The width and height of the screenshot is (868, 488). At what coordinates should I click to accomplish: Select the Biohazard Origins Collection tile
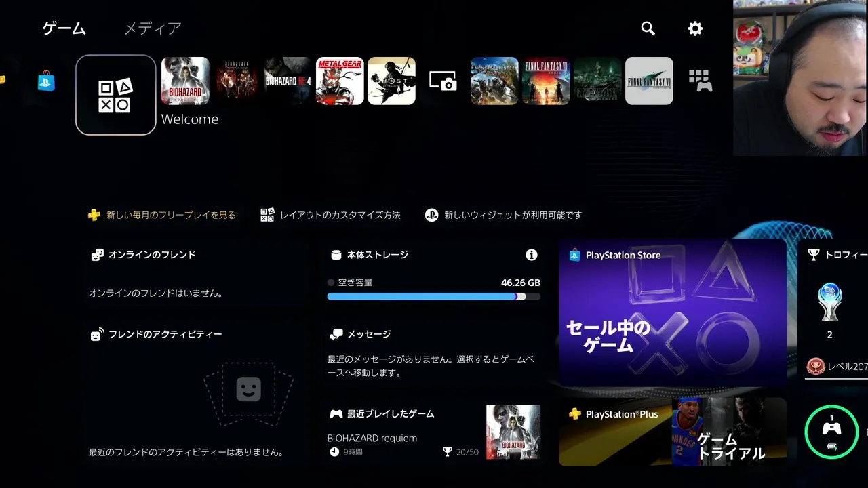click(x=237, y=81)
